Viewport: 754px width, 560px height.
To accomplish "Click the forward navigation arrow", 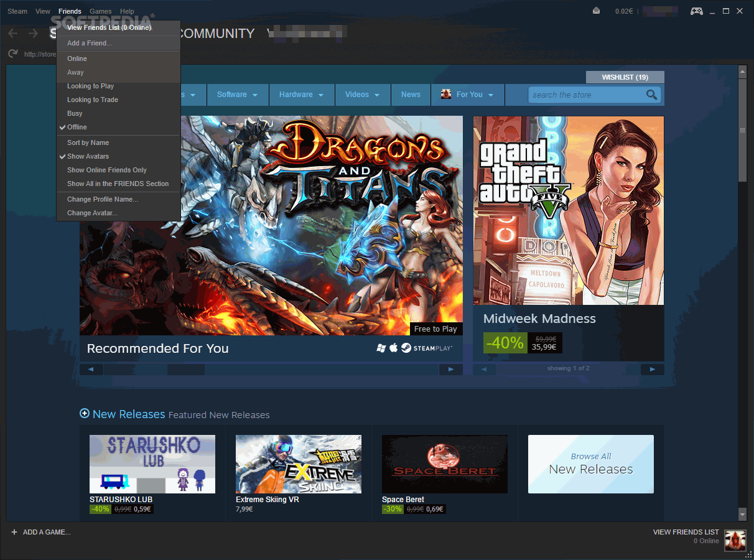I will click(33, 34).
